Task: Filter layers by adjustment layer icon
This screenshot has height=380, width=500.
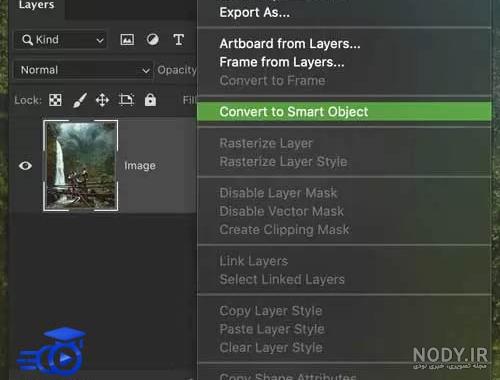Action: [x=153, y=40]
